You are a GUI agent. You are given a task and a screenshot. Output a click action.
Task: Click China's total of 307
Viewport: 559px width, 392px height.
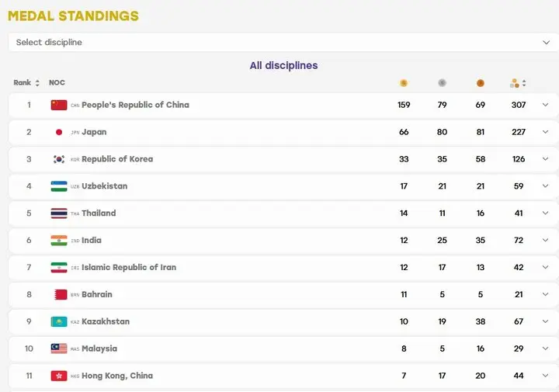click(519, 105)
